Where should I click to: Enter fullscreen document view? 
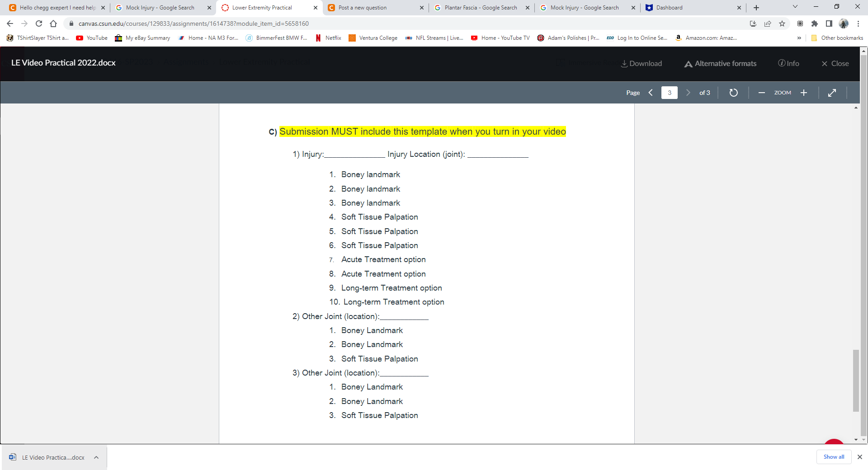coord(833,92)
